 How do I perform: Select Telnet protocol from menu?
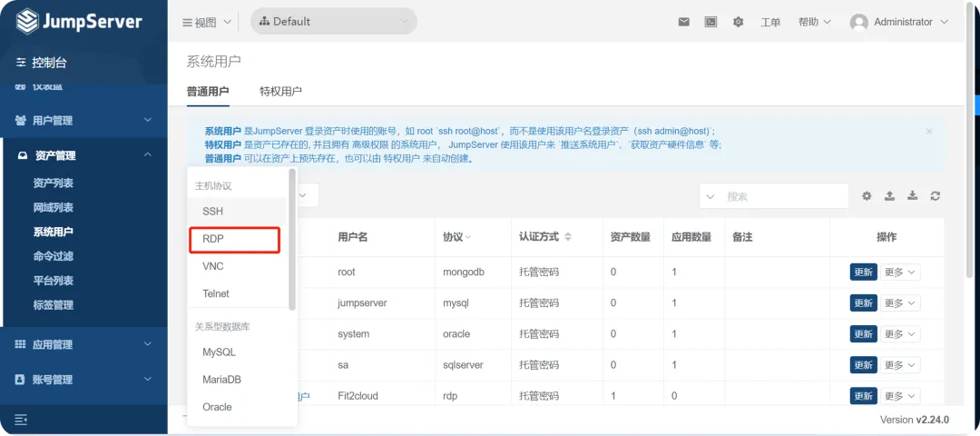pos(238,294)
